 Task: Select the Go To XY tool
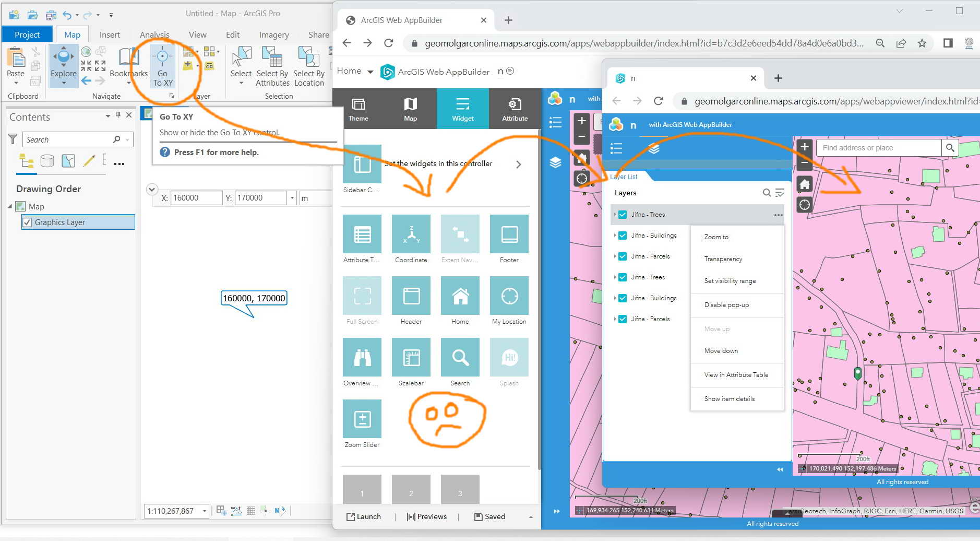click(x=162, y=67)
